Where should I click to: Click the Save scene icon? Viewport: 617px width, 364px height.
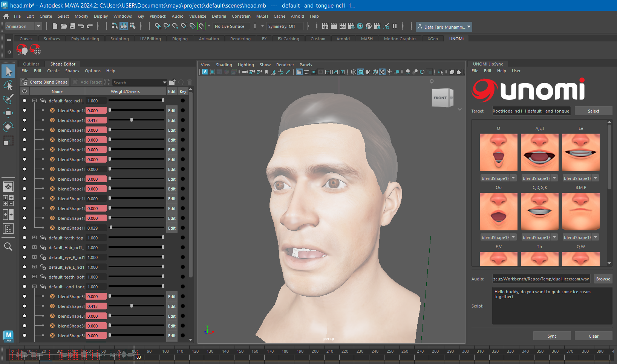tap(72, 26)
